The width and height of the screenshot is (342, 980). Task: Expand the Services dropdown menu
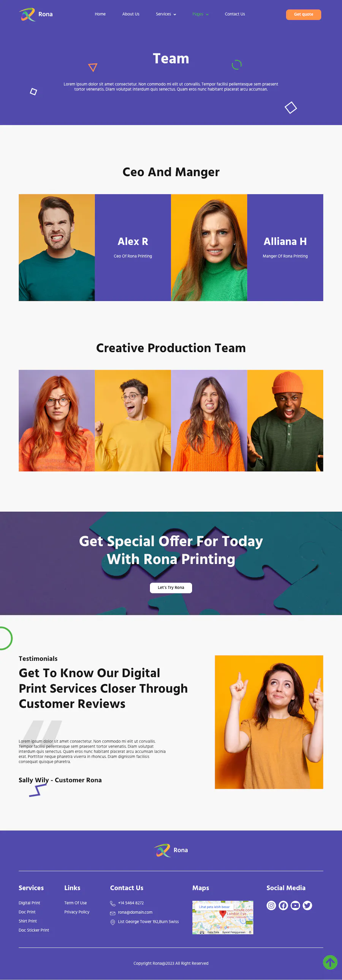click(166, 14)
